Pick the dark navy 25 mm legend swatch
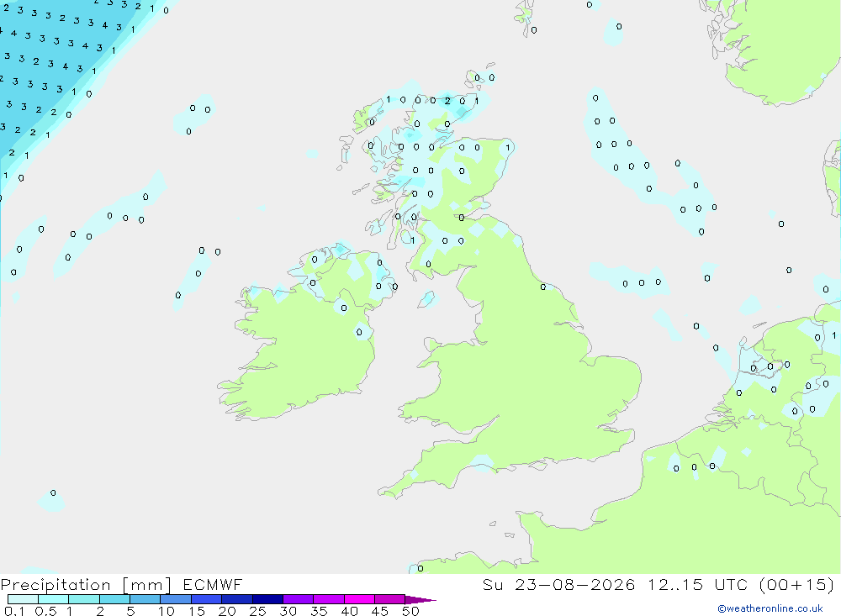 267,599
